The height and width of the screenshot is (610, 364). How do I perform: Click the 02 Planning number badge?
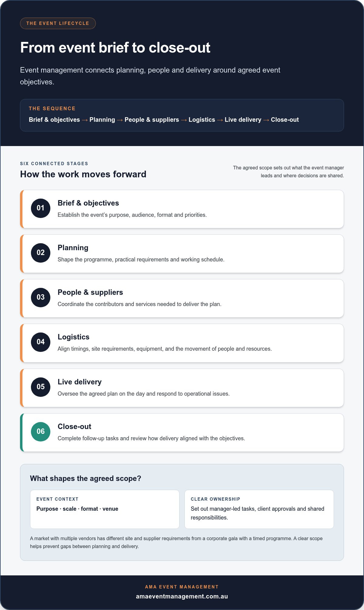pyautogui.click(x=41, y=253)
